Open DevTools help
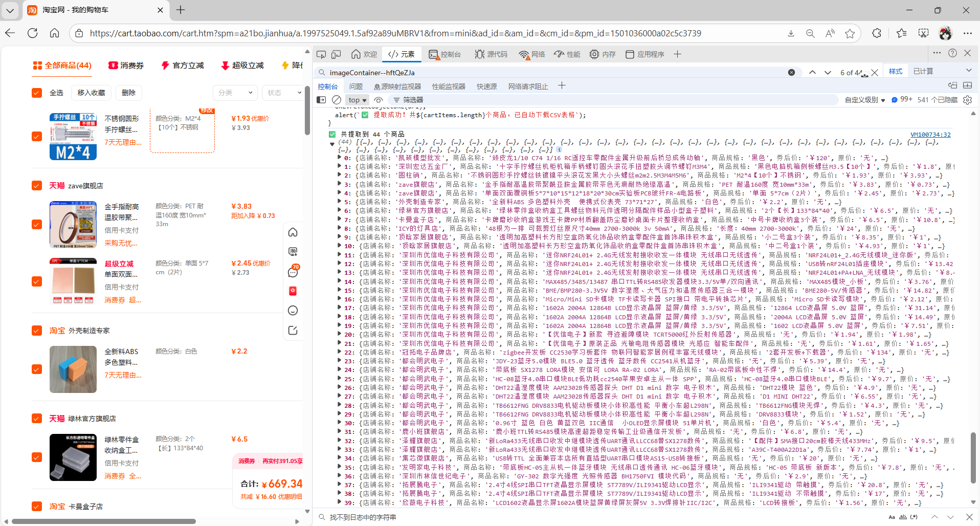Viewport: 980px width, 526px height. [x=952, y=53]
